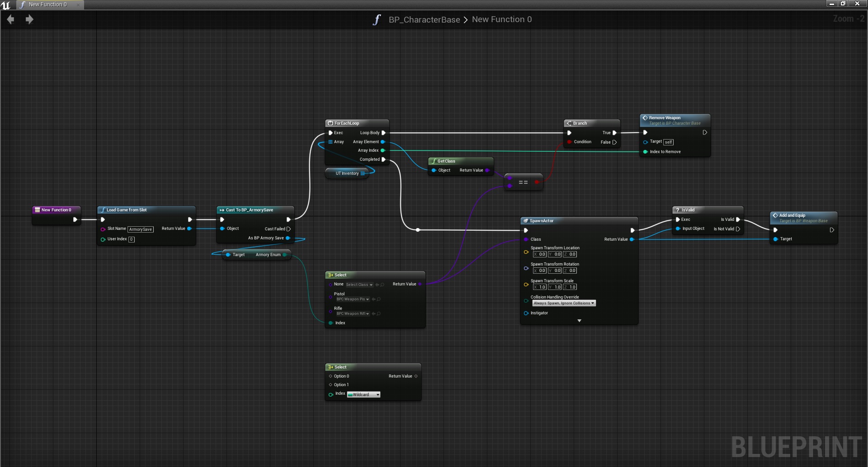Open the Collision Handling Override dropdown
Screen dimensions: 868x467
point(563,304)
